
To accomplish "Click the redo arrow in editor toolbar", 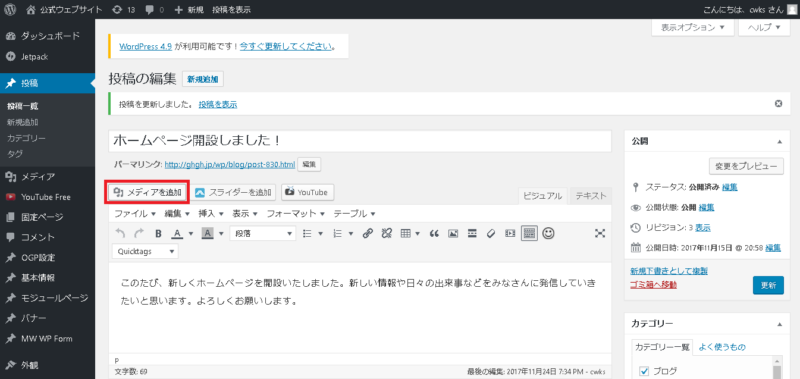I will (139, 234).
